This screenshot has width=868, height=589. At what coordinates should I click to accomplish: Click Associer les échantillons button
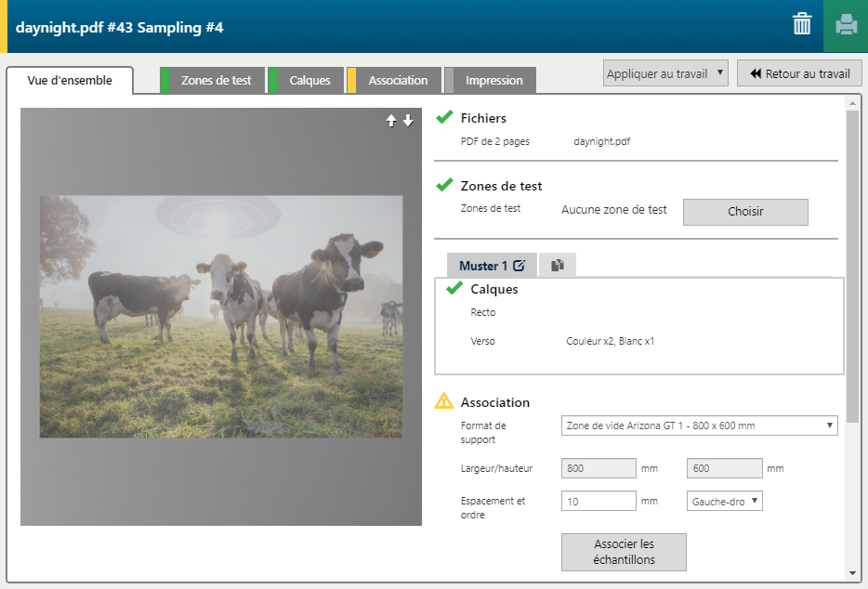click(623, 552)
